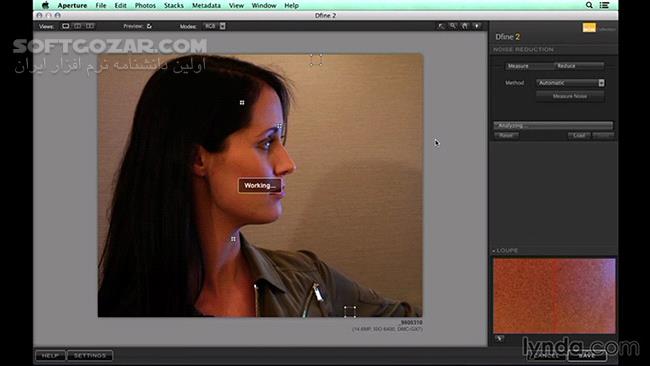Viewport: 650px width, 366px height.
Task: Open Spotlight search in menu bar
Action: pyautogui.click(x=589, y=5)
